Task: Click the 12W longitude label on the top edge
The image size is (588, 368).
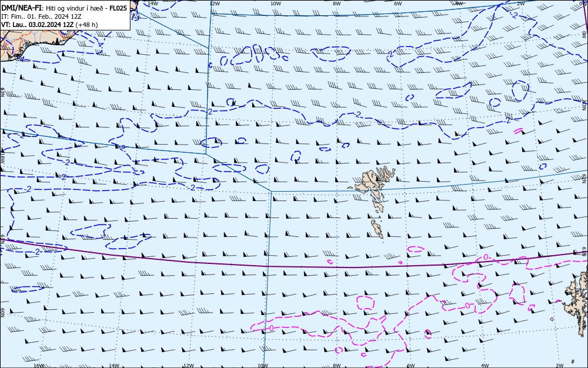Action: click(x=215, y=4)
